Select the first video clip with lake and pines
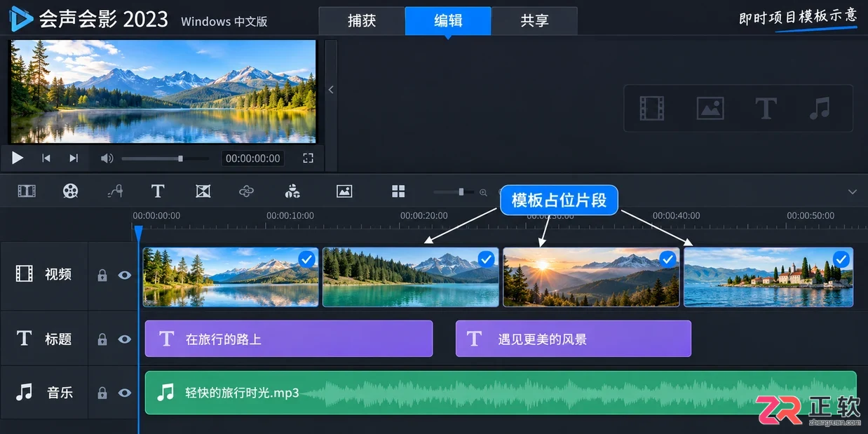This screenshot has width=868, height=434. 231,277
